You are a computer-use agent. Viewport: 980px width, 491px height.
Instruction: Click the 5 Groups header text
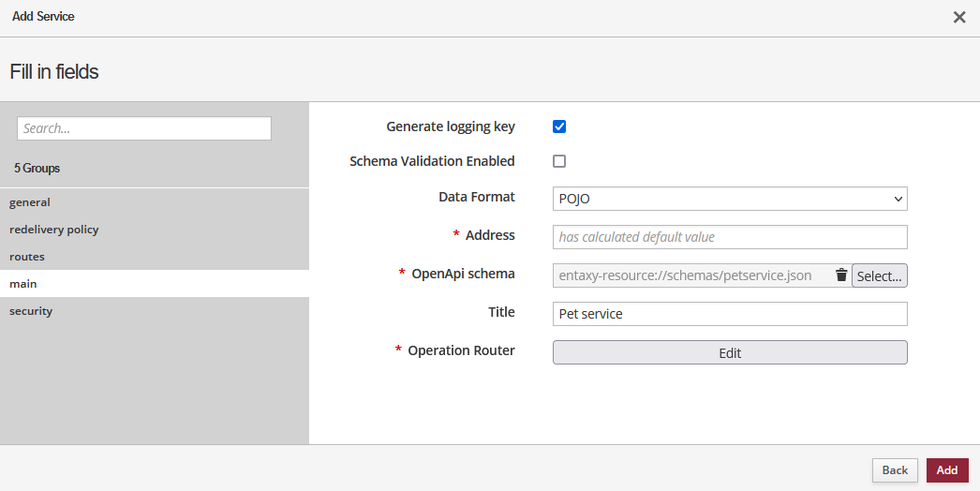37,169
